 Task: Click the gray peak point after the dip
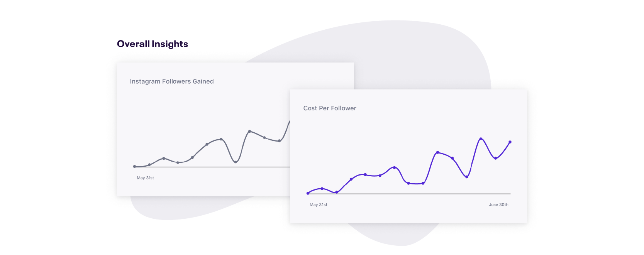250,132
